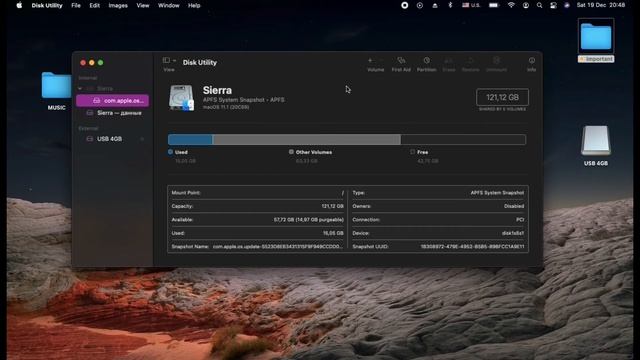Click the battery status icon
Image resolution: width=640 pixels, height=360 pixels.
[x=494, y=5]
